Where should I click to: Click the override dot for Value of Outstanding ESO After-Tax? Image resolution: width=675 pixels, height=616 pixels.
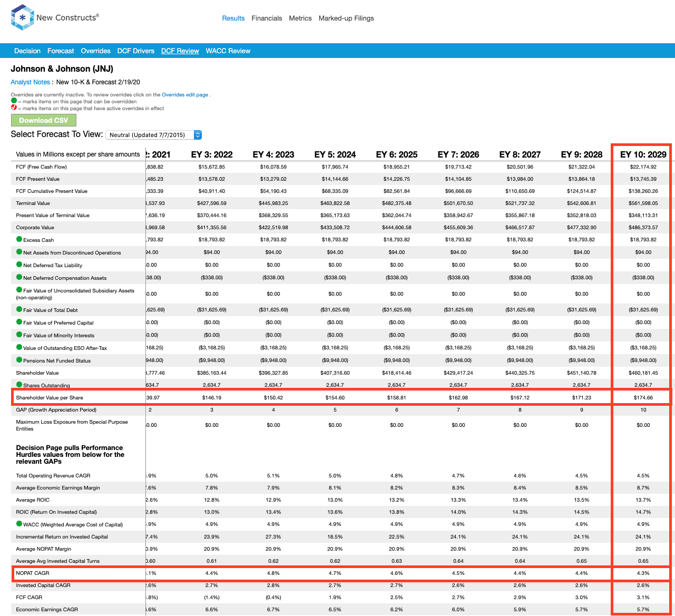pyautogui.click(x=19, y=347)
